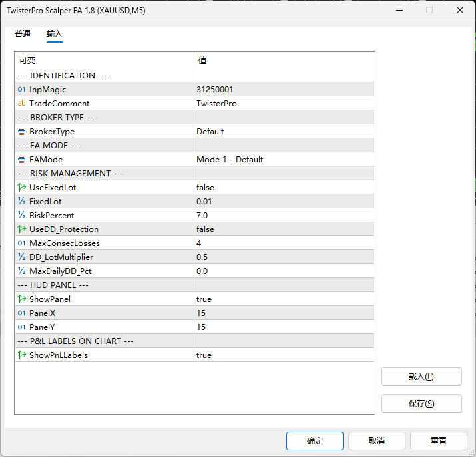Select the '--- BROKER TYPE ---' section row
The image size is (476, 457).
[194, 117]
